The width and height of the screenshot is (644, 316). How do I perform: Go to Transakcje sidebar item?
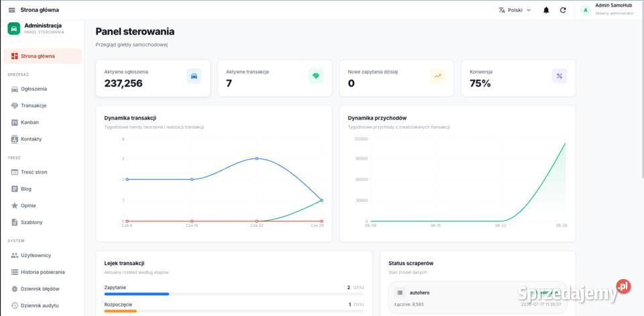point(43,105)
